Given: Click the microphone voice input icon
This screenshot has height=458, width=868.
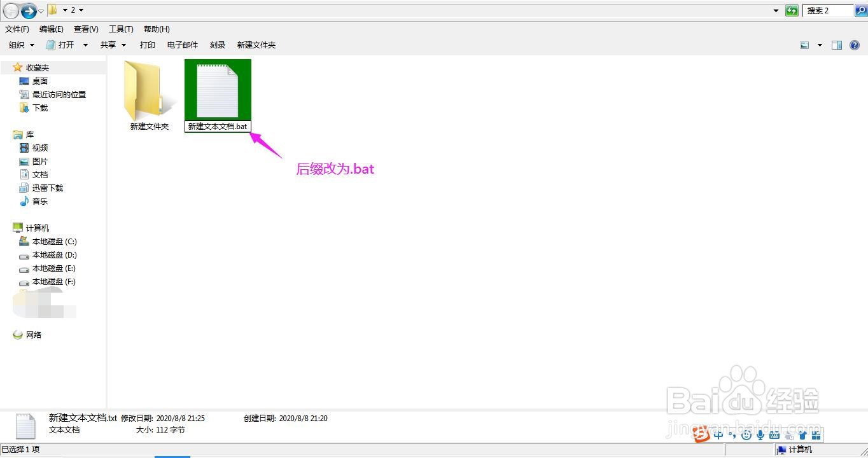Looking at the screenshot, I should (760, 435).
